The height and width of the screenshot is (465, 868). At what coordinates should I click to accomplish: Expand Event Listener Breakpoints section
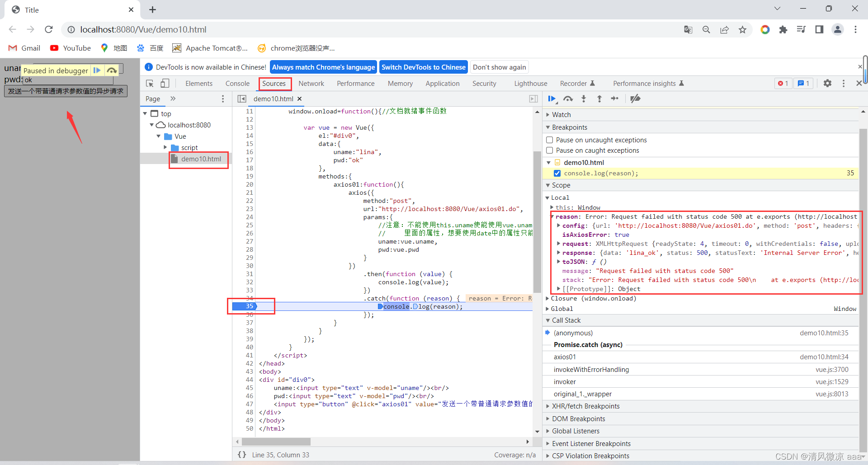click(701, 444)
